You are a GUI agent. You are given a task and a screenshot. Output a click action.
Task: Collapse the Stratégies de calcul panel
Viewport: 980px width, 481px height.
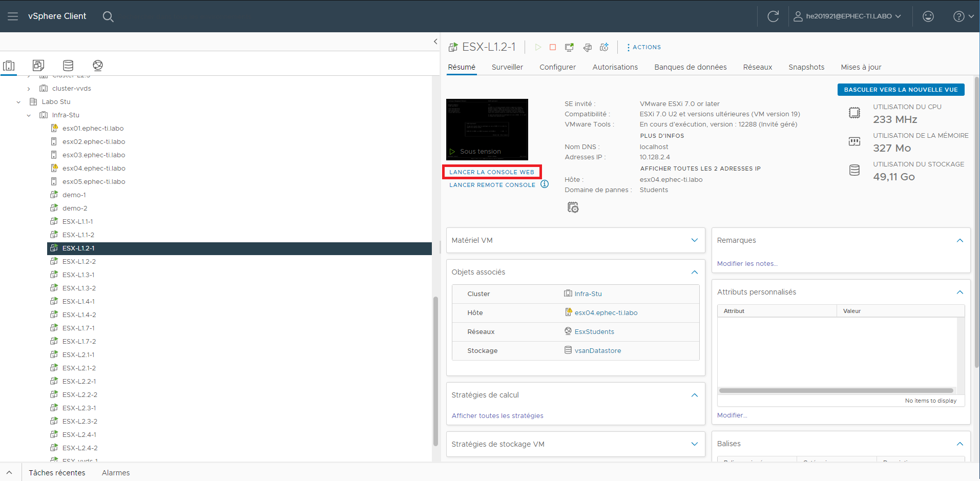click(694, 395)
